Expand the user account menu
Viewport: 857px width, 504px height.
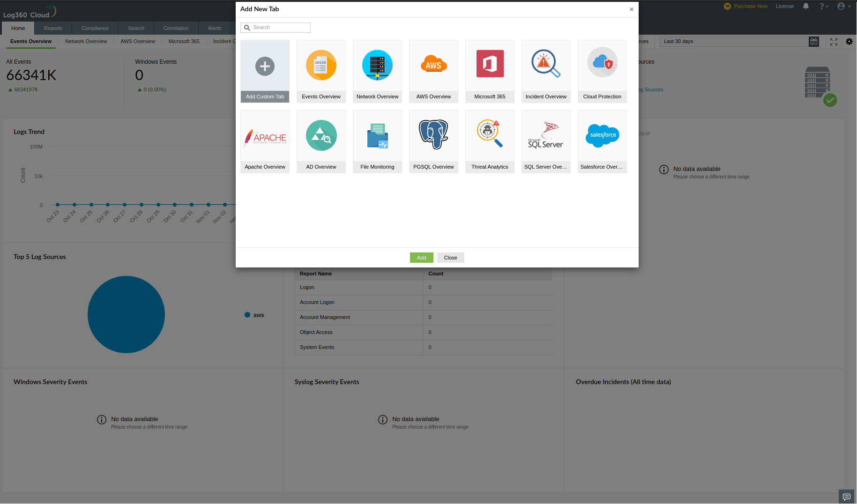pos(844,7)
